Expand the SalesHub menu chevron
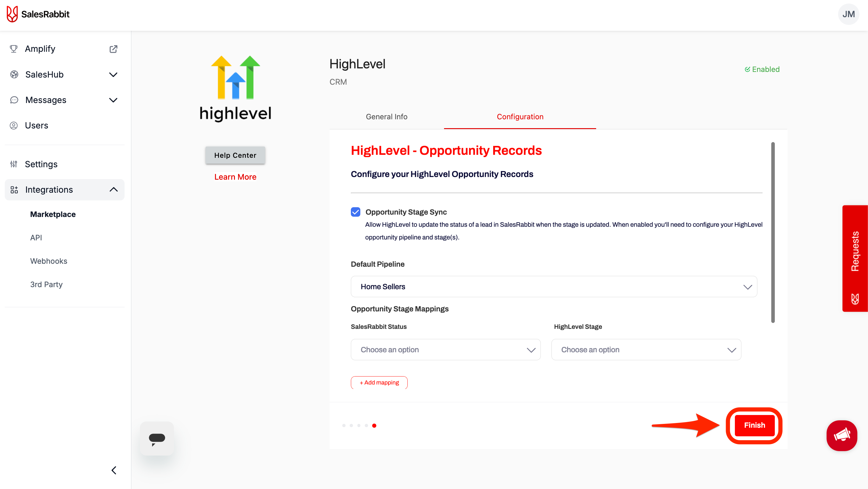 tap(113, 75)
